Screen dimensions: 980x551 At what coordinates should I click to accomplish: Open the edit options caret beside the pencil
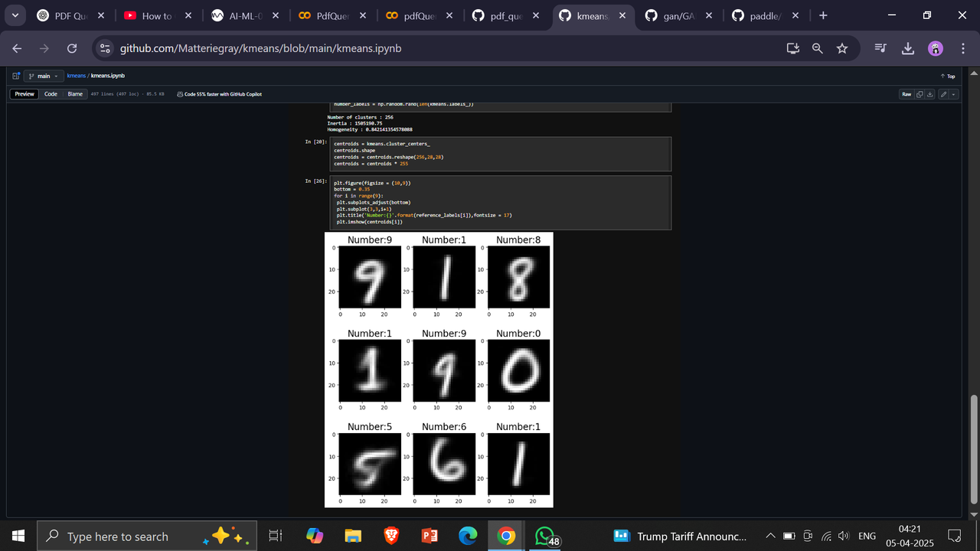click(953, 94)
